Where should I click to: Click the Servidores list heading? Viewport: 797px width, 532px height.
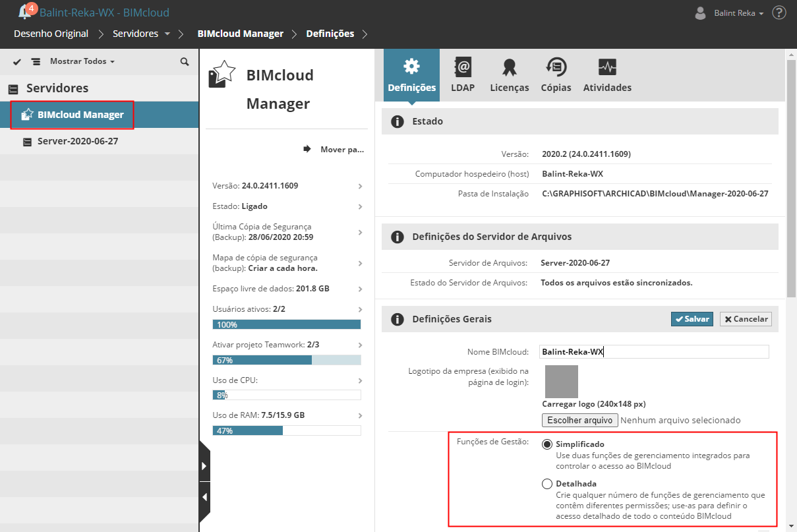click(57, 88)
